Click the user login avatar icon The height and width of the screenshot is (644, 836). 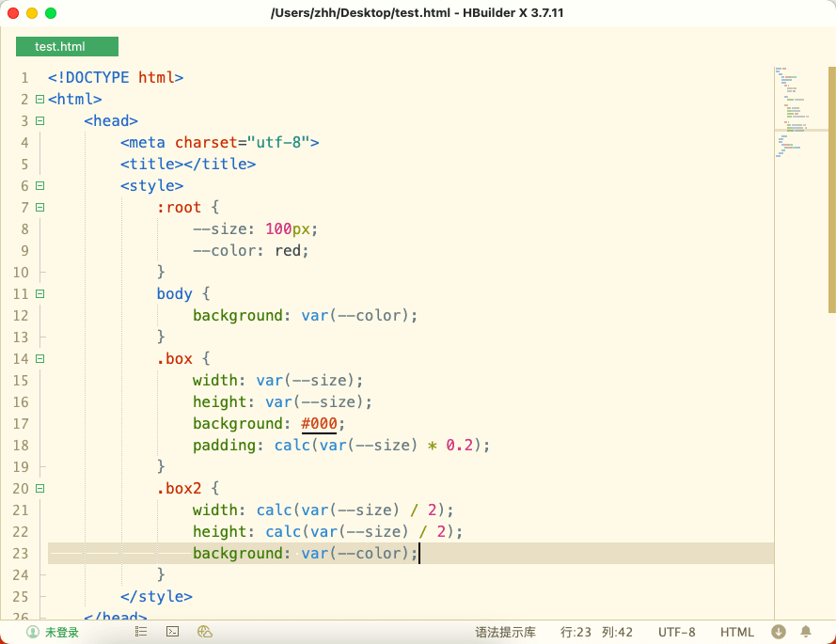tap(33, 632)
